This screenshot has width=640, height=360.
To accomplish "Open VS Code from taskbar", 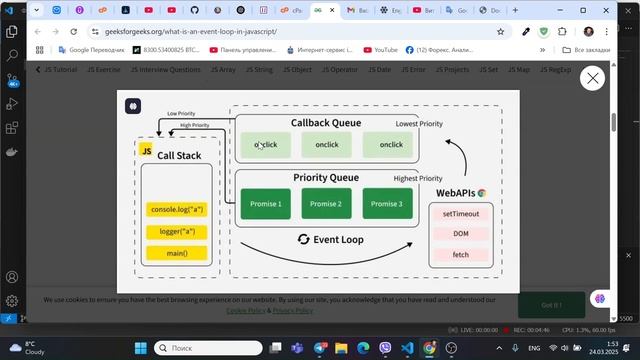I will [x=407, y=348].
